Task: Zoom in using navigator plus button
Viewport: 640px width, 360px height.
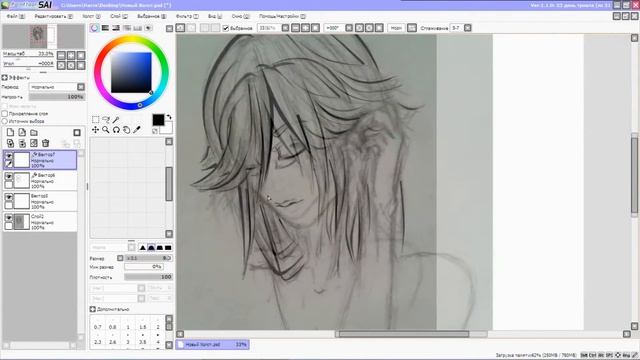Action: 71,55
